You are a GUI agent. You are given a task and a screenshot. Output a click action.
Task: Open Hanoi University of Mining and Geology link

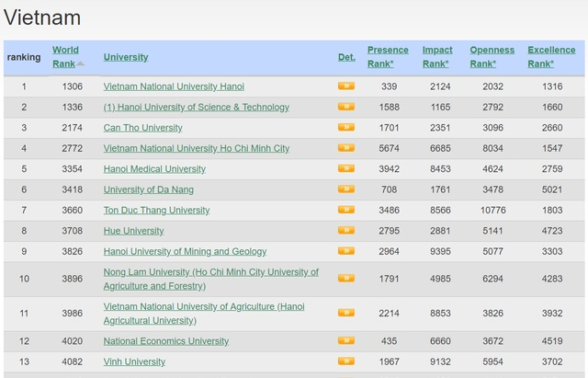(185, 251)
